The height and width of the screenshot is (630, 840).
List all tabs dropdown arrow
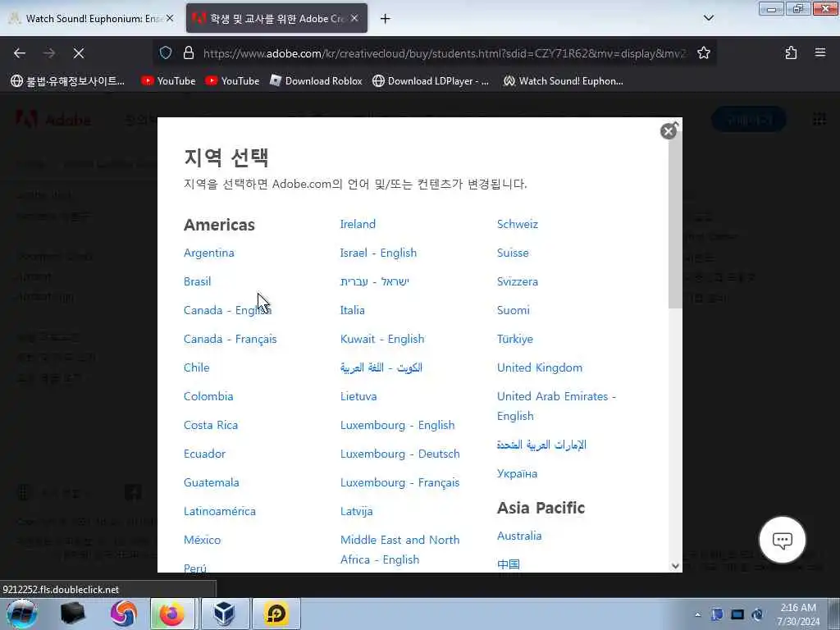click(x=708, y=18)
